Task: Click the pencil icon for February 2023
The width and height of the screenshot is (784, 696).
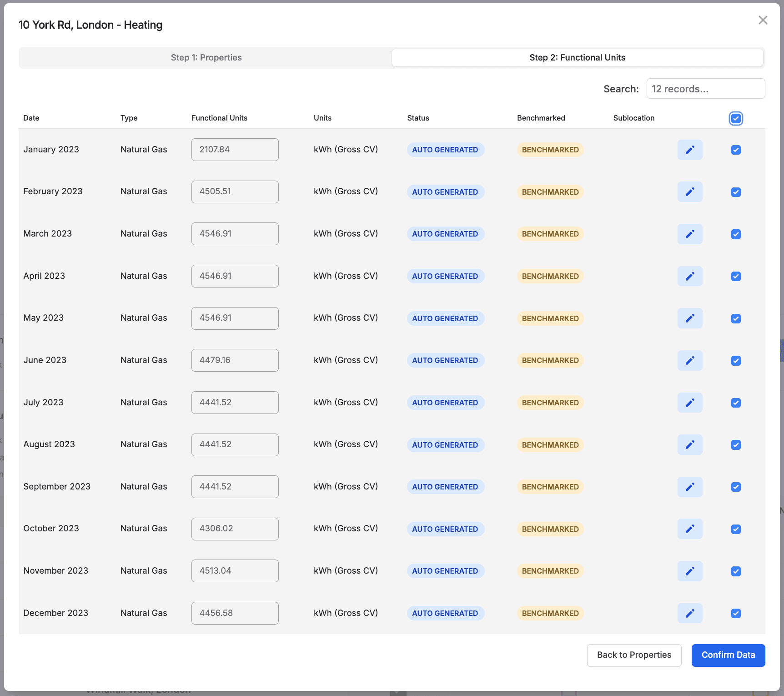Action: tap(689, 192)
